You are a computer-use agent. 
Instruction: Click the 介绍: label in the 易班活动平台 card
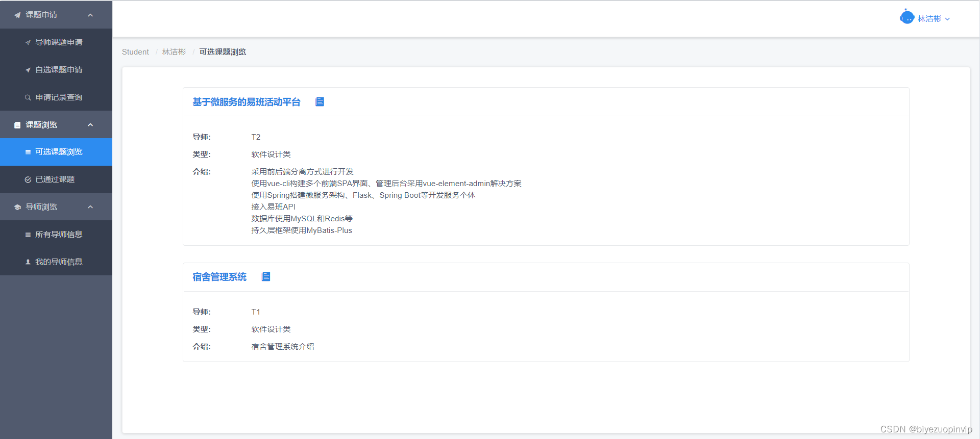(202, 172)
